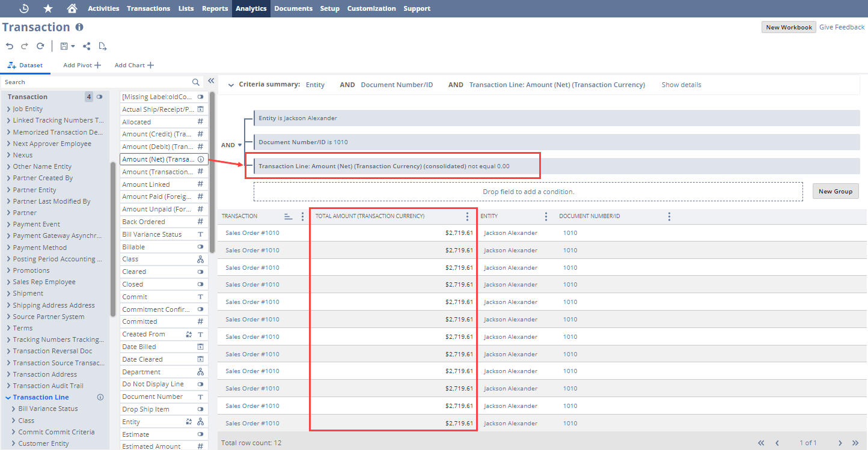Go to the previous results page

[777, 443]
